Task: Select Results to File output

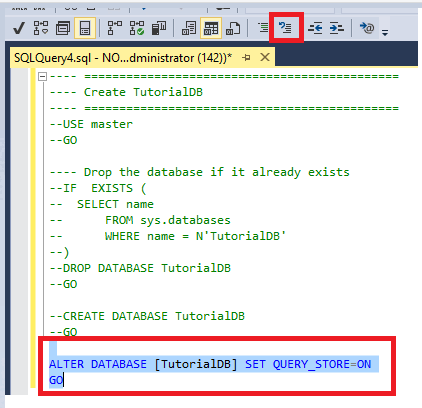Action: point(233,28)
